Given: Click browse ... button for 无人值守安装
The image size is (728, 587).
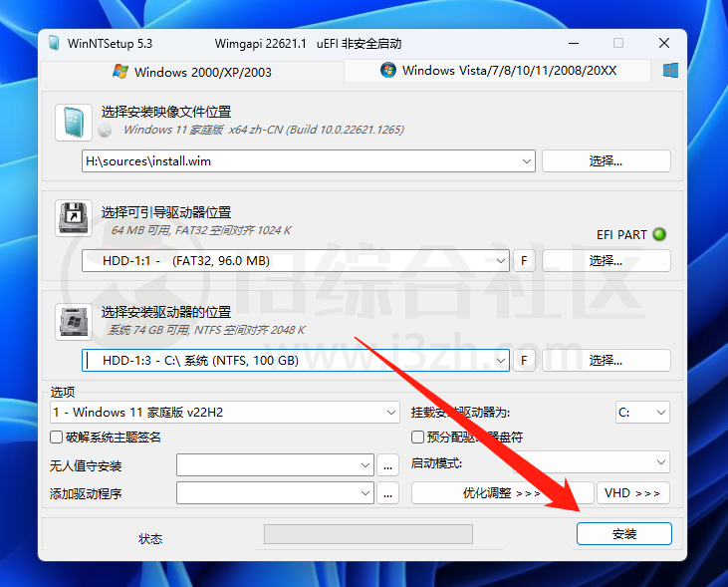Looking at the screenshot, I should [x=387, y=465].
